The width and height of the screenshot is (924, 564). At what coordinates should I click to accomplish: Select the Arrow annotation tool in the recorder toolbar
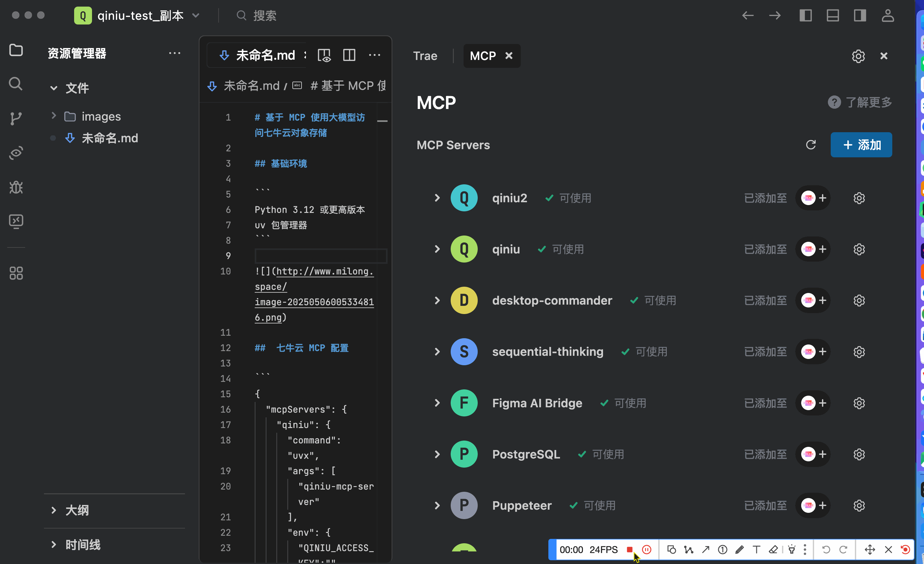706,550
